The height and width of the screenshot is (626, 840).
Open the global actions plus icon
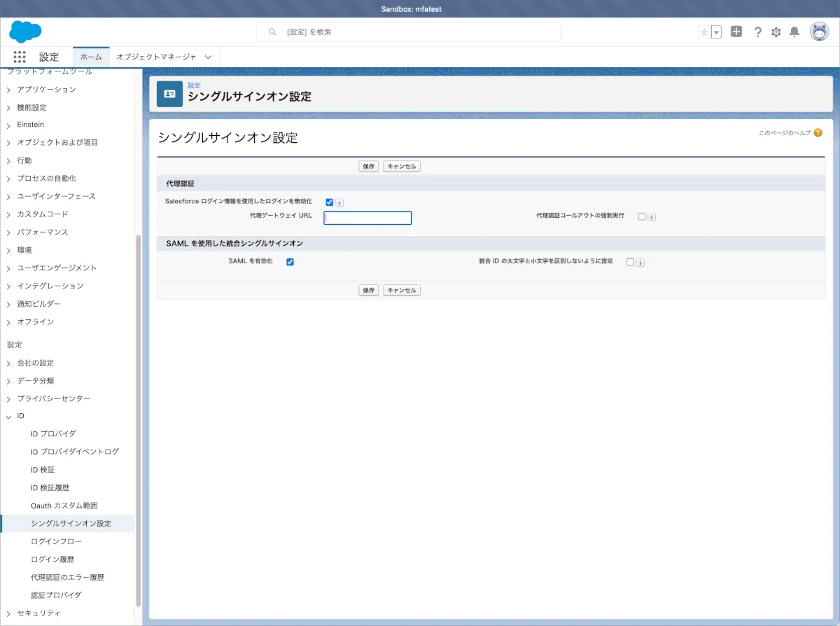(736, 32)
